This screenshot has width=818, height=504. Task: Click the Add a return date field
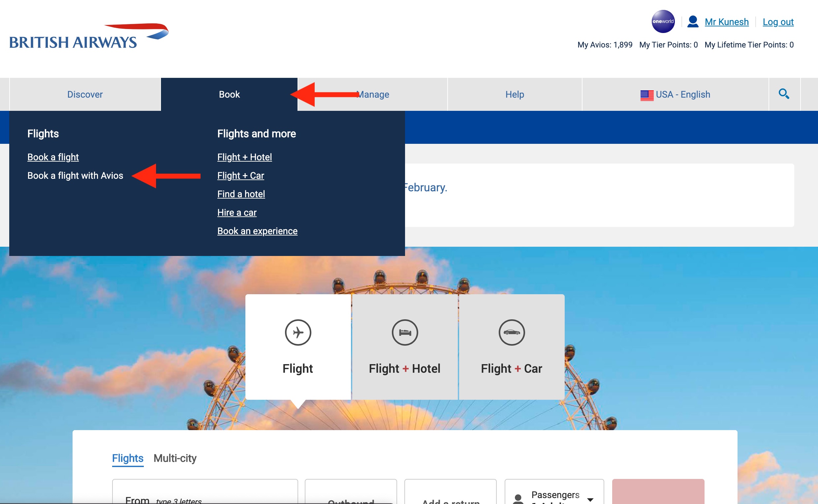[450, 492]
